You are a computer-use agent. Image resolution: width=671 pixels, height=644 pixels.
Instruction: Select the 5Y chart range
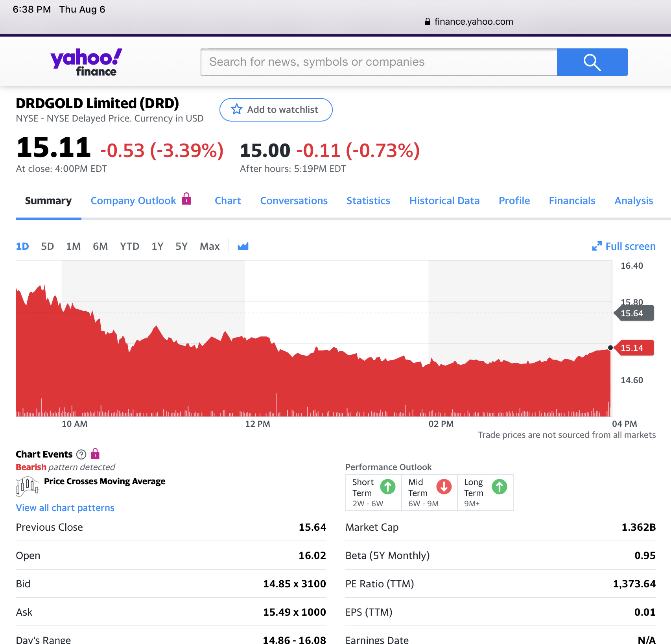click(x=181, y=246)
